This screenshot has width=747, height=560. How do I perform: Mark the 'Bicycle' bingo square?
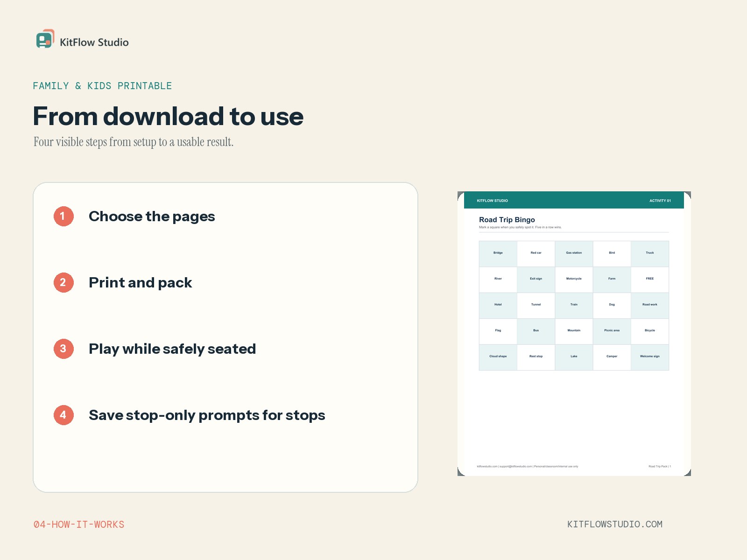click(650, 332)
